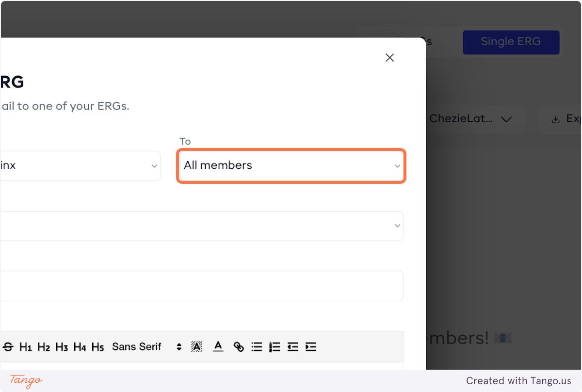
Task: Apply Heading 4 style
Action: pyautogui.click(x=80, y=347)
